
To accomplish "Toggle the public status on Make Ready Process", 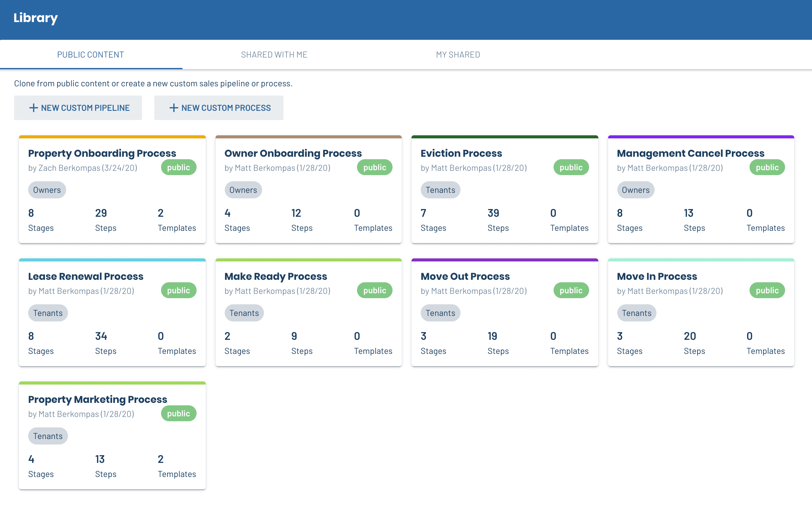I will (x=375, y=290).
